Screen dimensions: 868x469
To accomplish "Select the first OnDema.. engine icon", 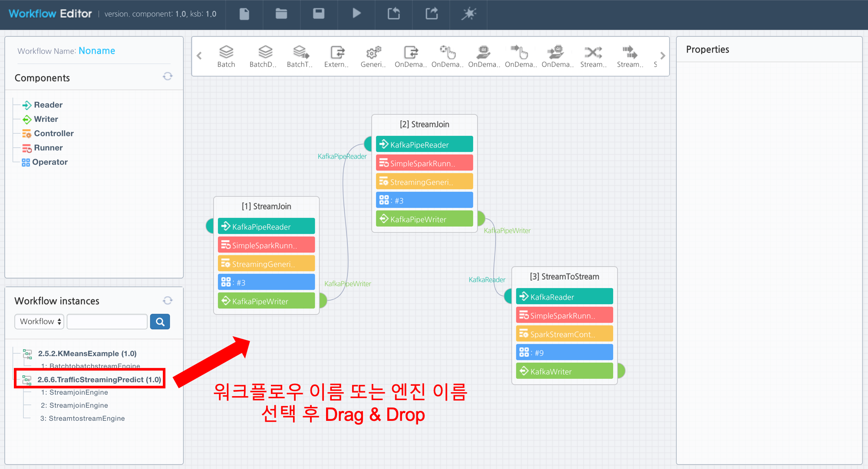I will [x=411, y=56].
